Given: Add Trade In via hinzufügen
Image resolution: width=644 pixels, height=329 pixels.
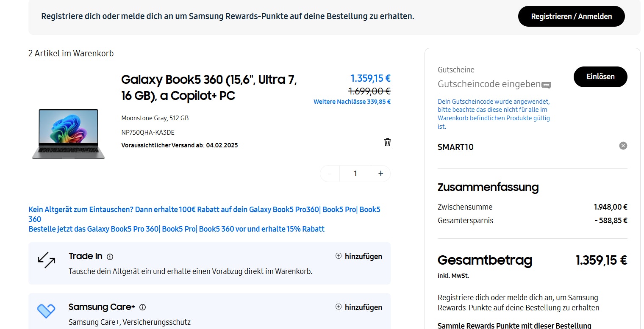Looking at the screenshot, I should tap(358, 256).
